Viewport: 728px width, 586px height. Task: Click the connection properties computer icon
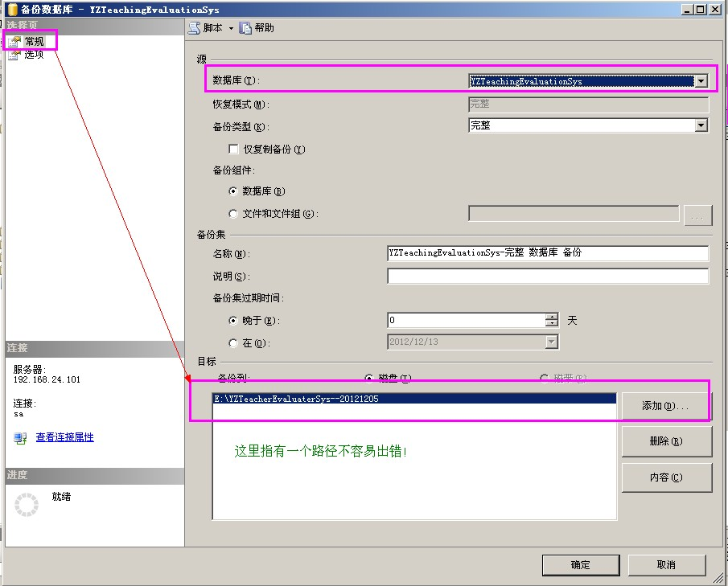click(20, 437)
